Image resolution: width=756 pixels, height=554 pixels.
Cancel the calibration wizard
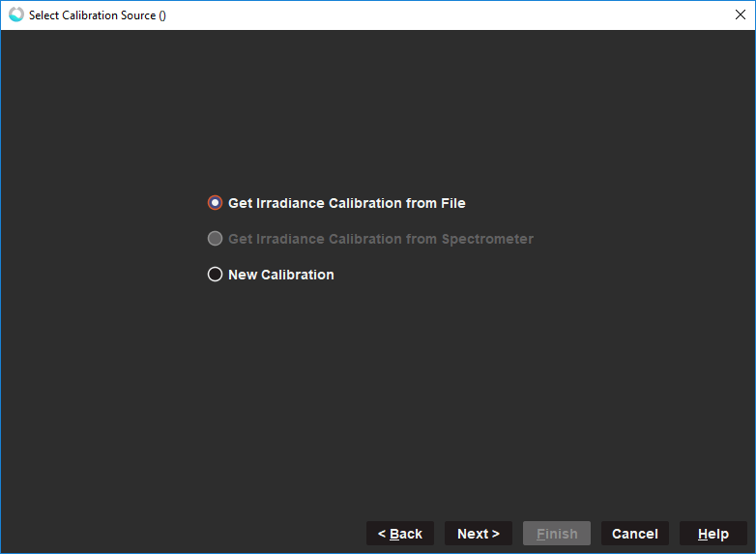point(634,534)
